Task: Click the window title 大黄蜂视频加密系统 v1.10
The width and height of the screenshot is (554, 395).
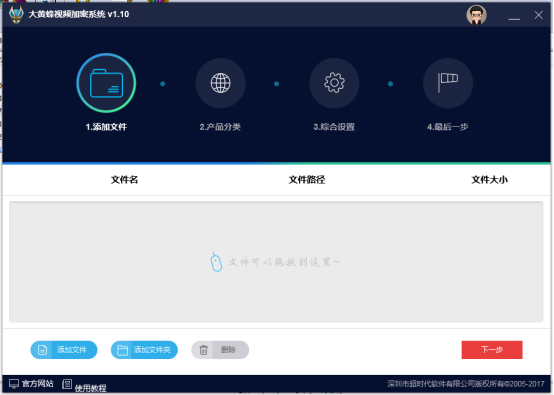Action: (x=79, y=14)
